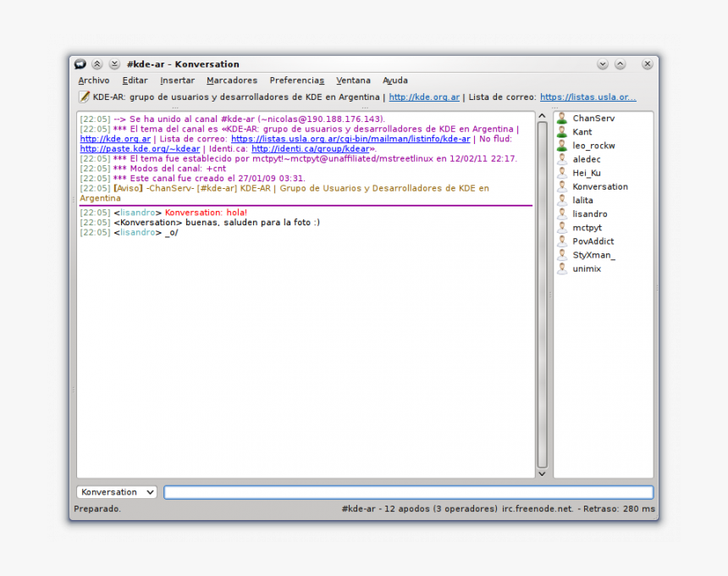Select mctpyt in the nick list
728x576 pixels.
click(x=587, y=228)
